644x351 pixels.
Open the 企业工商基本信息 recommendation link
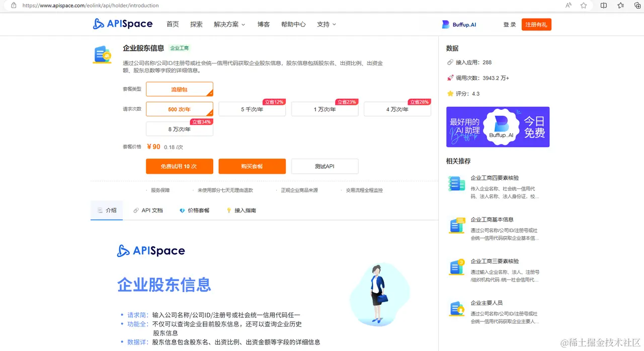(492, 220)
